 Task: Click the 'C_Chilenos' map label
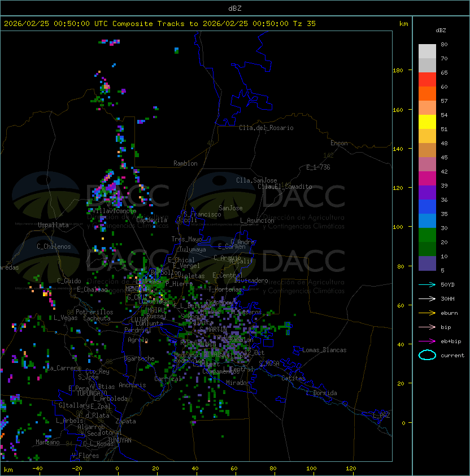pyautogui.click(x=54, y=246)
